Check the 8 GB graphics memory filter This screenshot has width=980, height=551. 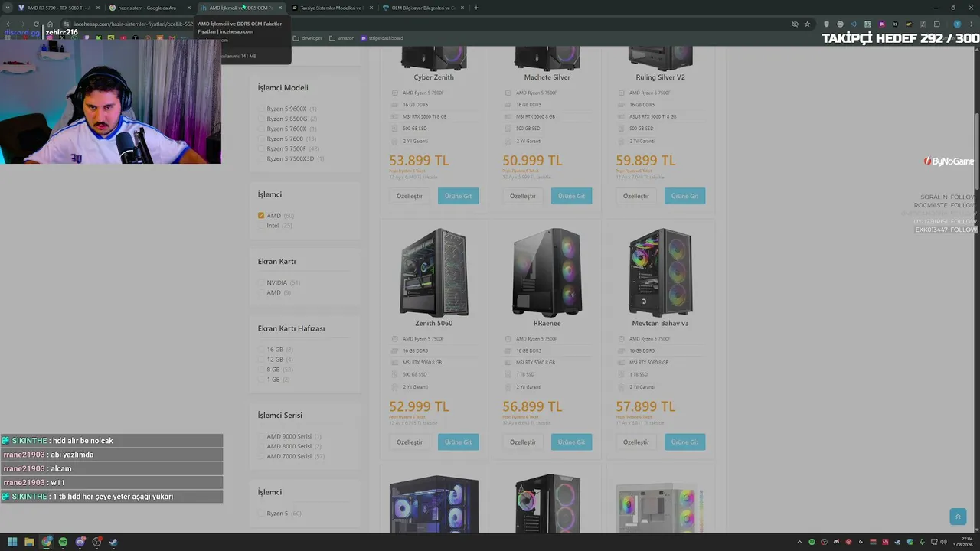point(261,370)
